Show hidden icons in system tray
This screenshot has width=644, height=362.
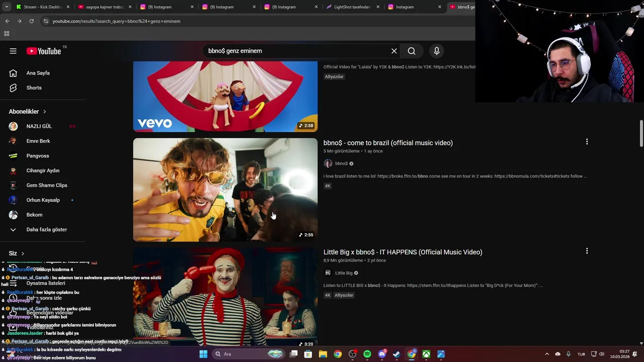[547, 354]
